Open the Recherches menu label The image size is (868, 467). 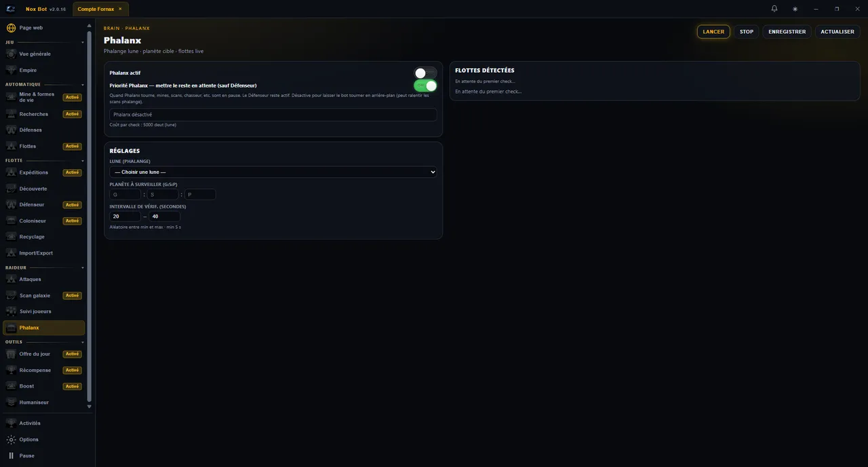34,114
